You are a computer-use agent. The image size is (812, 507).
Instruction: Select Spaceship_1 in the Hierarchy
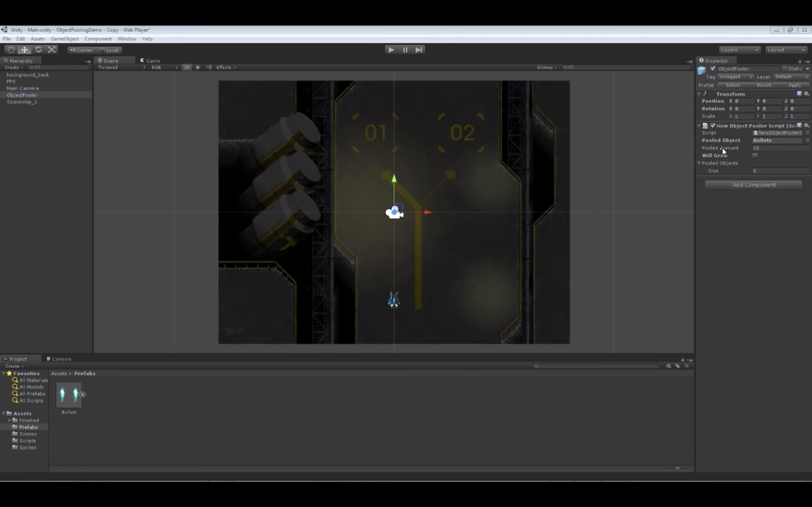(x=22, y=102)
